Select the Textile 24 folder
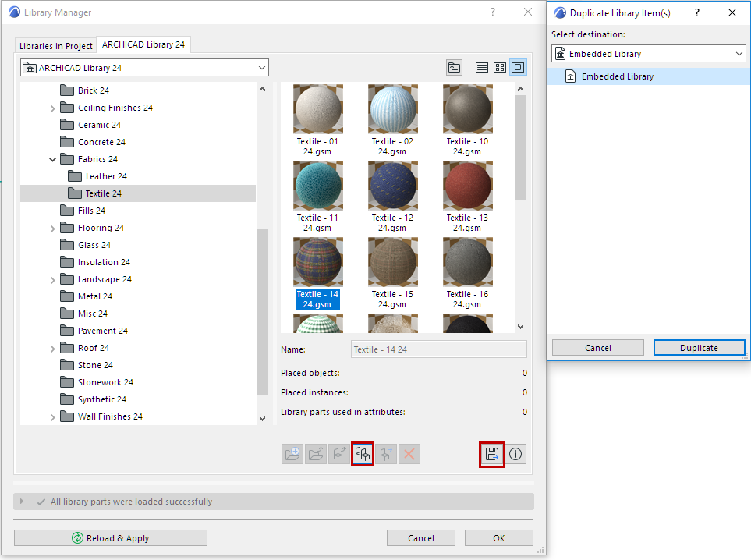The height and width of the screenshot is (560, 751). click(138, 193)
